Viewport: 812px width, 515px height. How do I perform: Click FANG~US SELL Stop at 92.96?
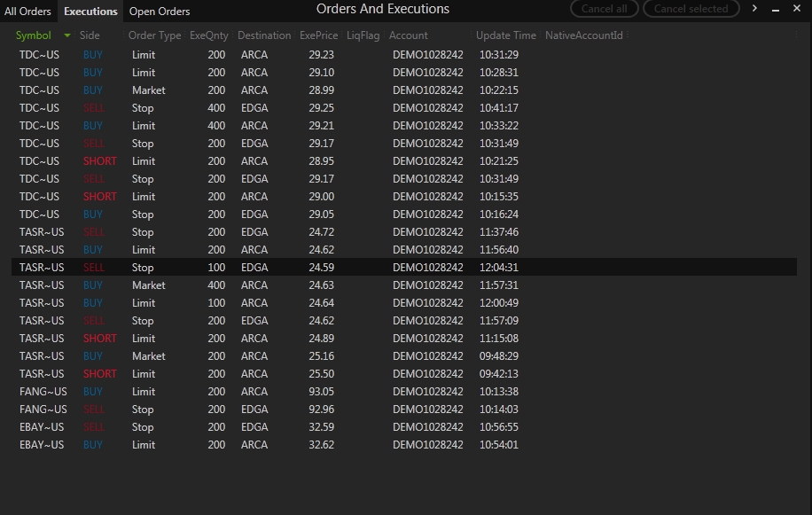pyautogui.click(x=404, y=409)
